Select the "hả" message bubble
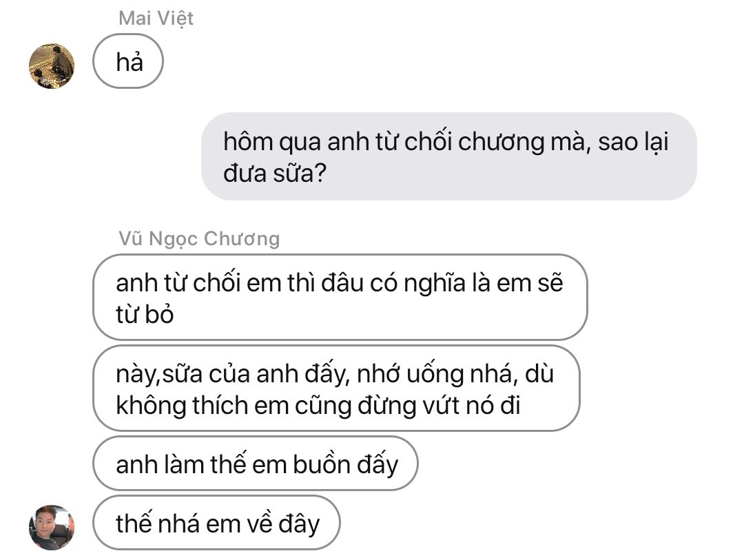Screen dimensions: 744x560 pyautogui.click(x=128, y=62)
